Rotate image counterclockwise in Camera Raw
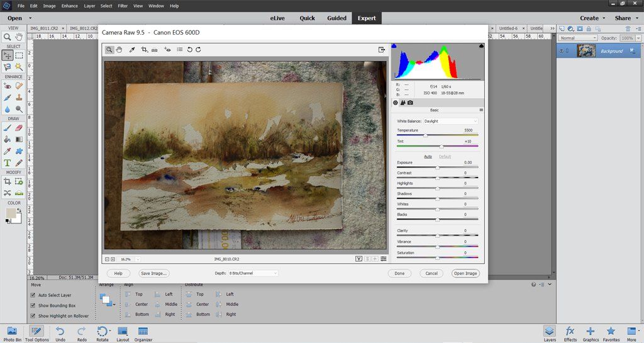Image resolution: width=644 pixels, height=343 pixels. coord(189,50)
